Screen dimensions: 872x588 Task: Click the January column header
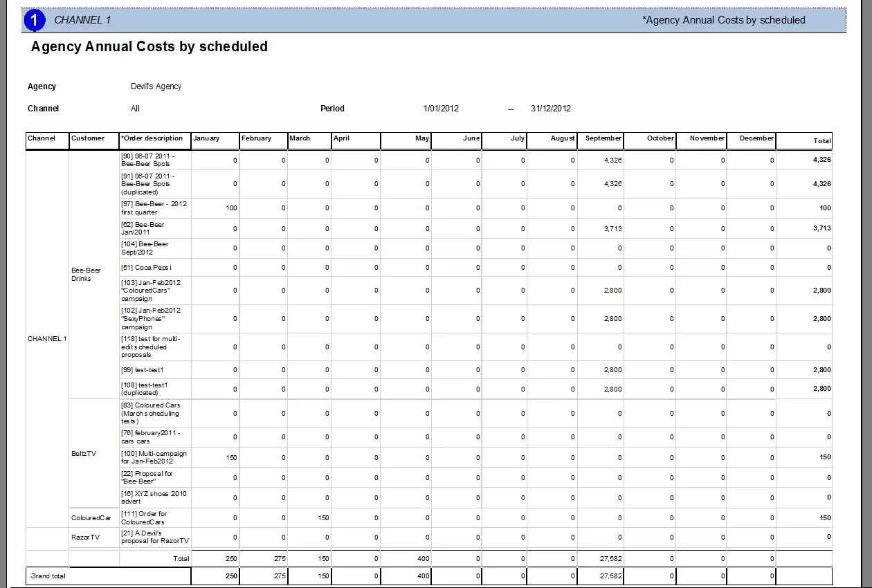coord(206,138)
